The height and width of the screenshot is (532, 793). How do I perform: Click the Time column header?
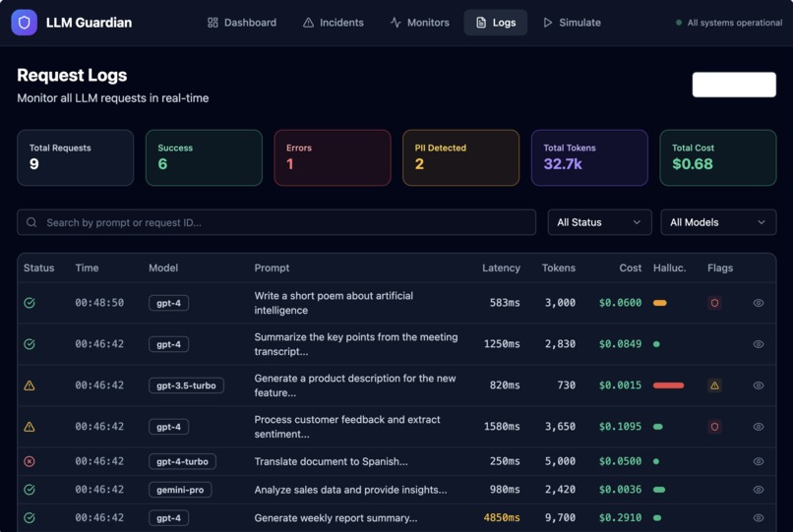87,268
